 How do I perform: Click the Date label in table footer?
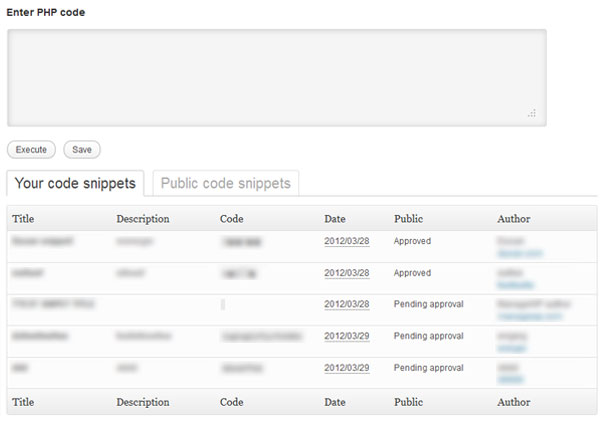335,401
